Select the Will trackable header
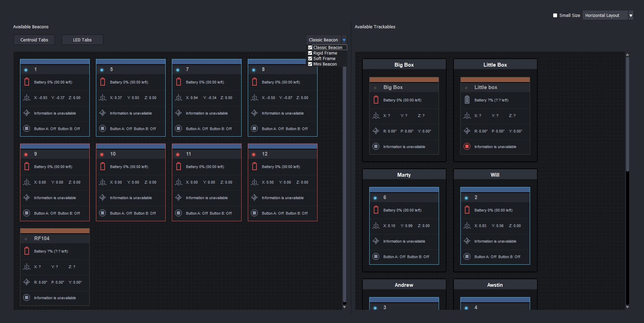The width and height of the screenshot is (644, 323). (495, 175)
